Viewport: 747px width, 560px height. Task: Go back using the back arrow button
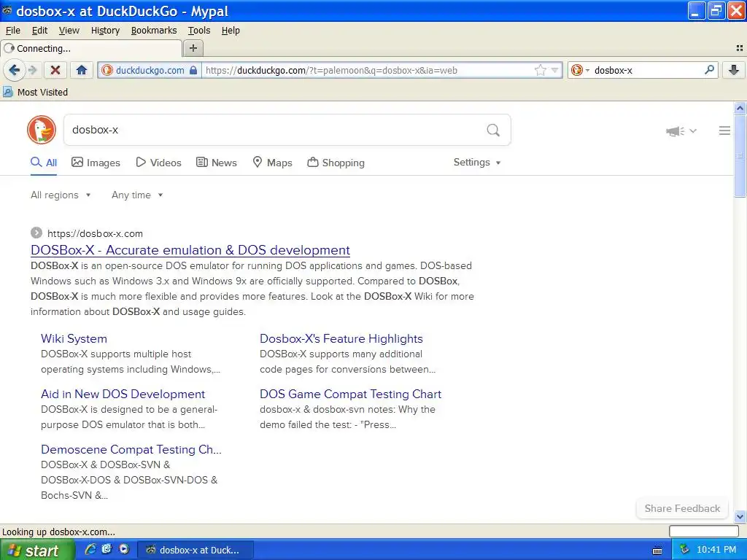(14, 70)
